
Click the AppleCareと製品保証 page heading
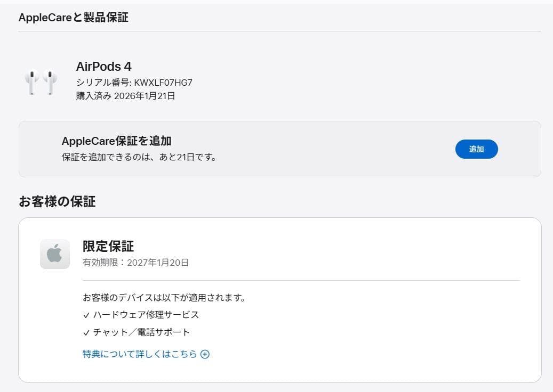(x=73, y=18)
